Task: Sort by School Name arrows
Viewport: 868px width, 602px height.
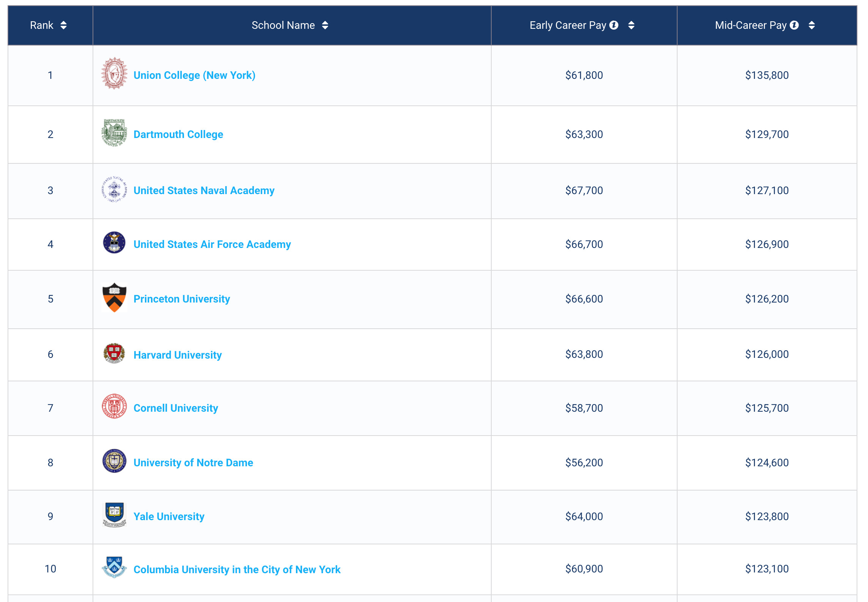Action: (x=325, y=25)
